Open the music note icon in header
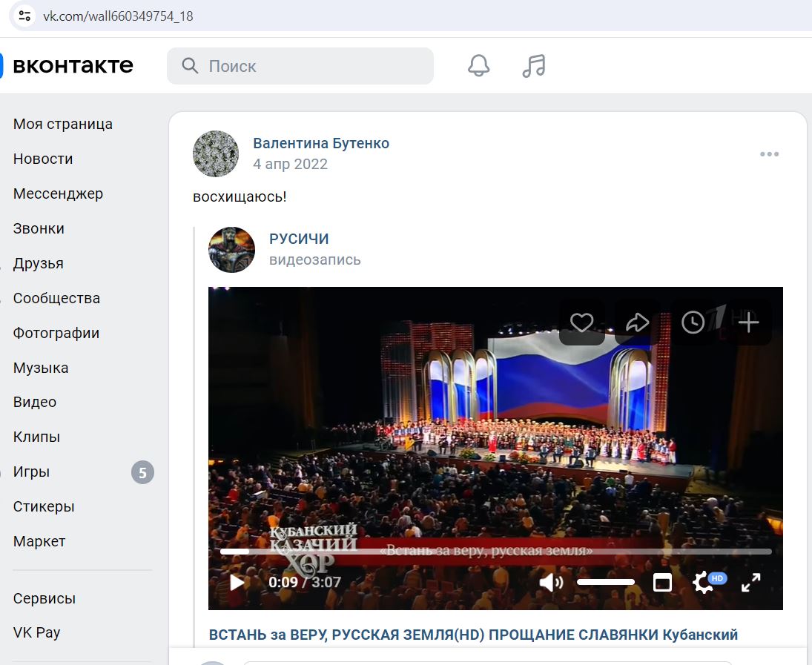The height and width of the screenshot is (665, 812). (x=534, y=66)
